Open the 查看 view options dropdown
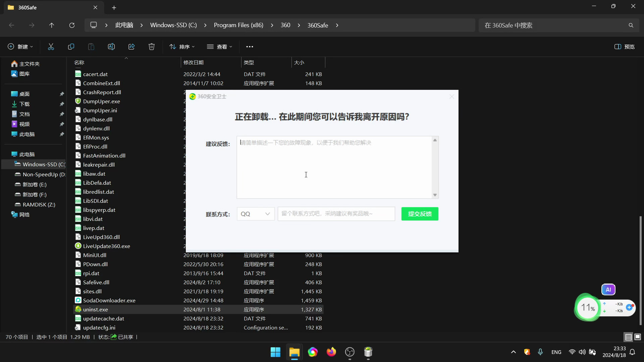 pos(220,47)
